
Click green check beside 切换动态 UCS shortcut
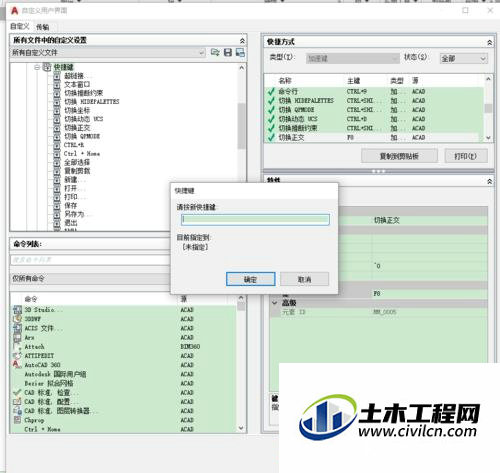coord(271,119)
